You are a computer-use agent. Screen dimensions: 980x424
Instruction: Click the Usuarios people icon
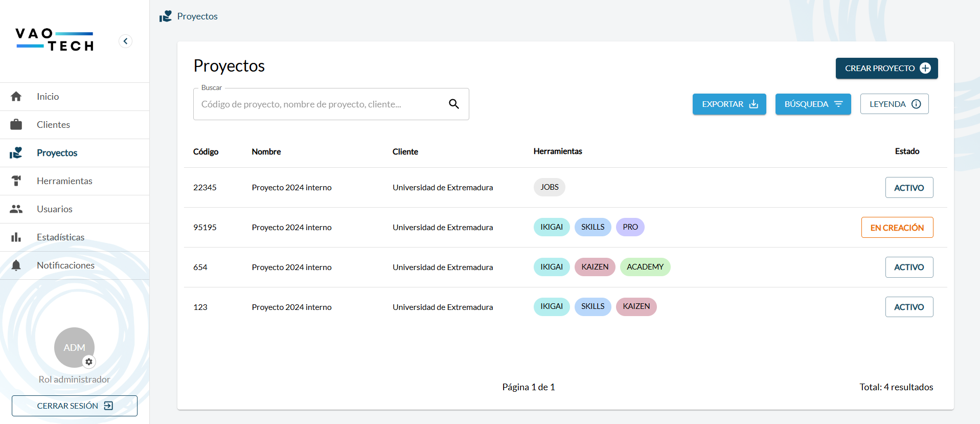point(16,209)
